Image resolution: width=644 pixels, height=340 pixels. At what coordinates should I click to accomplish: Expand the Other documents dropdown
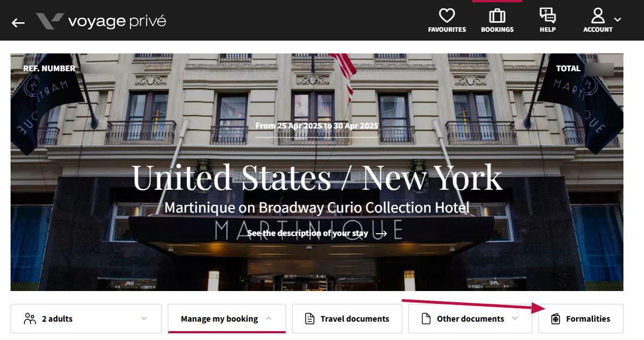(470, 319)
